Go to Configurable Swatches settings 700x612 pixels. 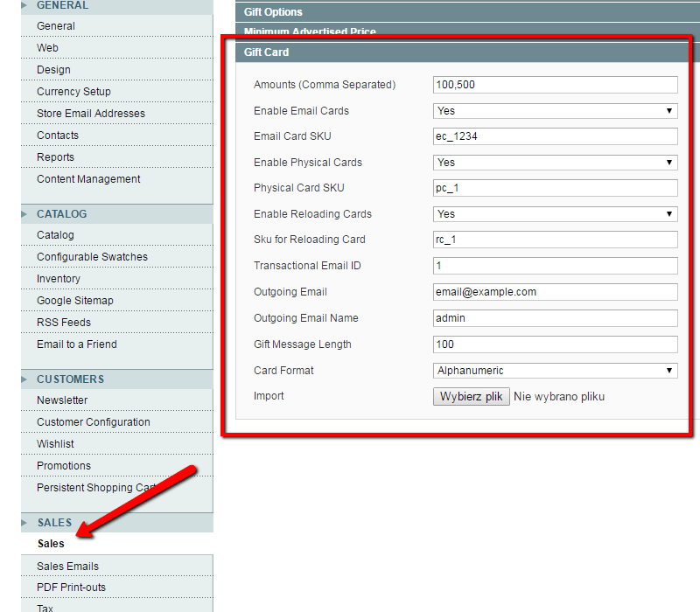click(x=92, y=257)
